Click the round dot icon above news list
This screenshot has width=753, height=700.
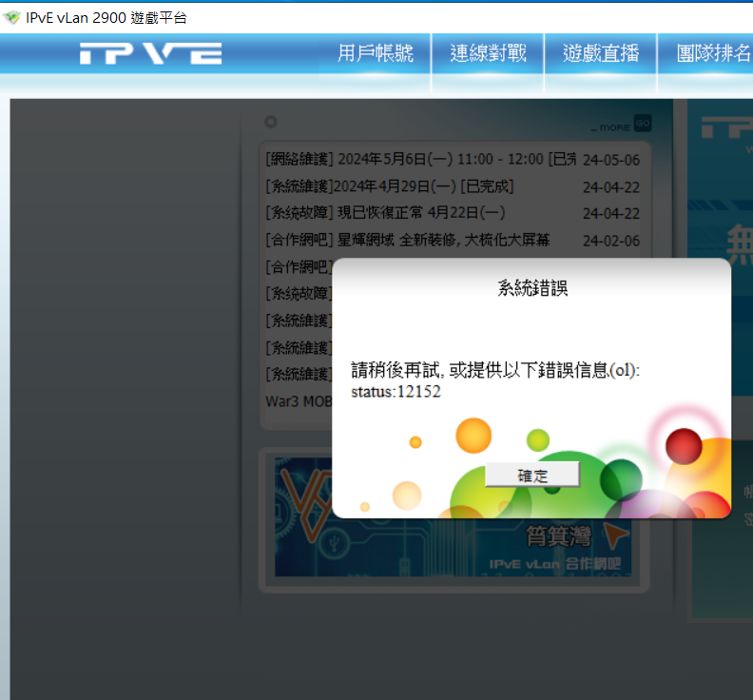pos(271,122)
